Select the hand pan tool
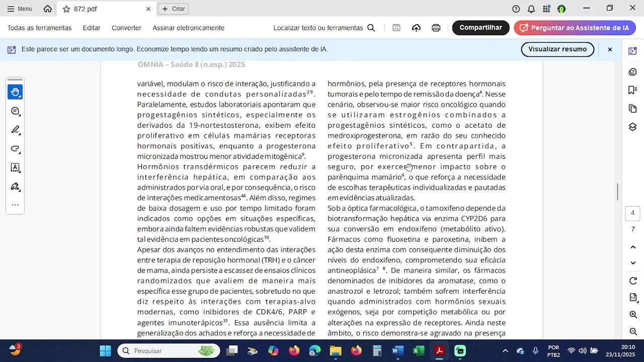Viewport: 644px width, 362px height. [x=15, y=92]
